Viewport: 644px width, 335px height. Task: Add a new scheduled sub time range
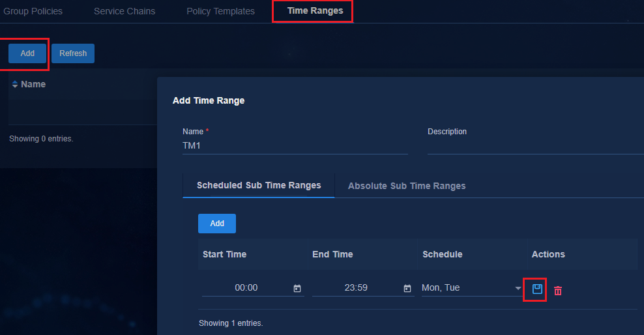217,224
